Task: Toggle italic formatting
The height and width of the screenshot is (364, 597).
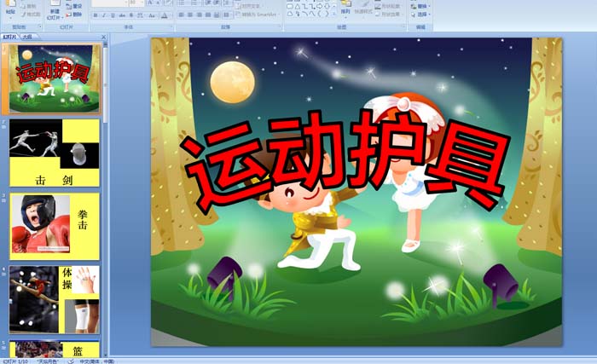Action: pos(104,15)
